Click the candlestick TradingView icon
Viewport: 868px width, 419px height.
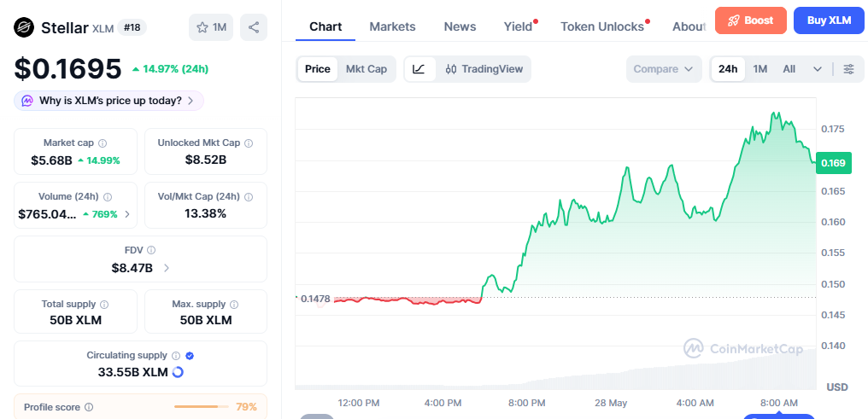coord(451,69)
